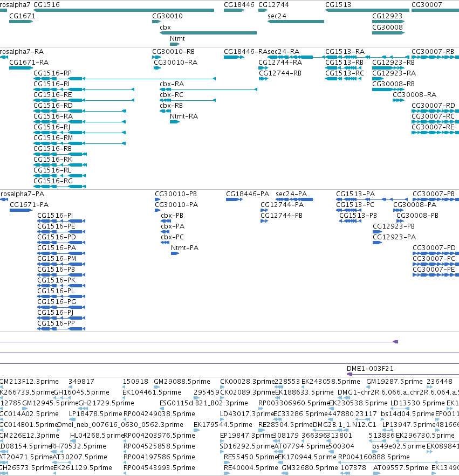This screenshot has height=476, width=459.
Task: Click transcript CG1516-RP
Action: click(52, 73)
